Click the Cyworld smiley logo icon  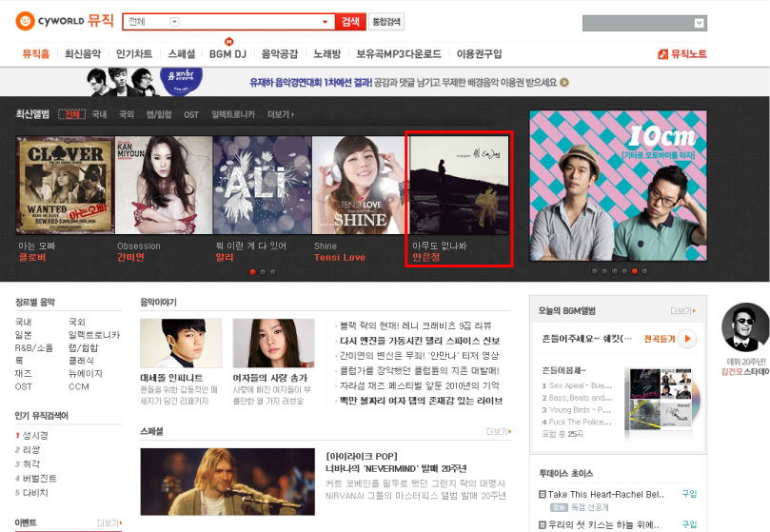click(x=25, y=21)
